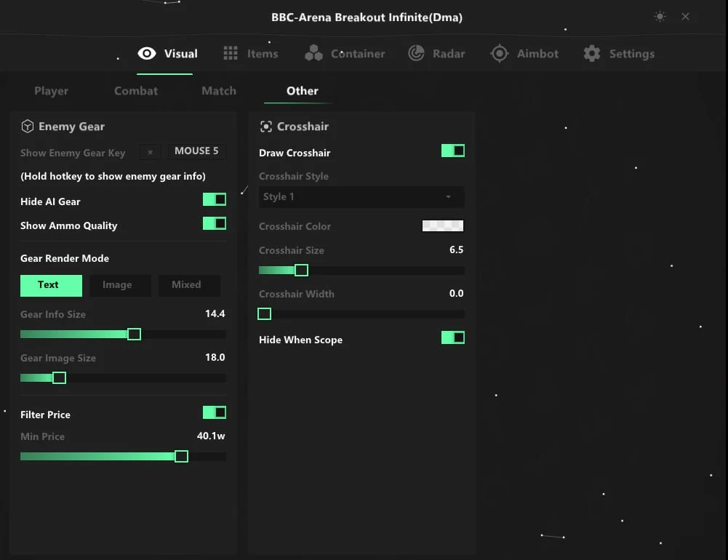Select Image gear render mode
Screen dimensions: 728x560
[x=120, y=285]
